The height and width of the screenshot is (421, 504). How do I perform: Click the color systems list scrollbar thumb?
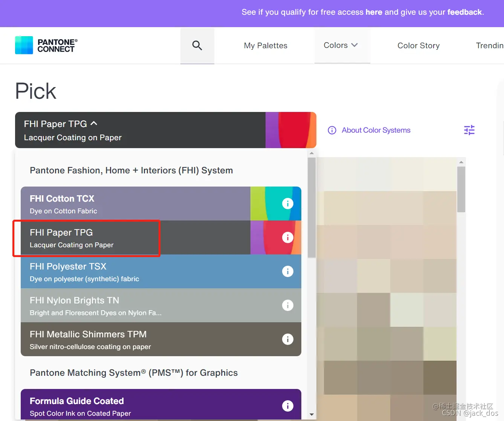(312, 208)
